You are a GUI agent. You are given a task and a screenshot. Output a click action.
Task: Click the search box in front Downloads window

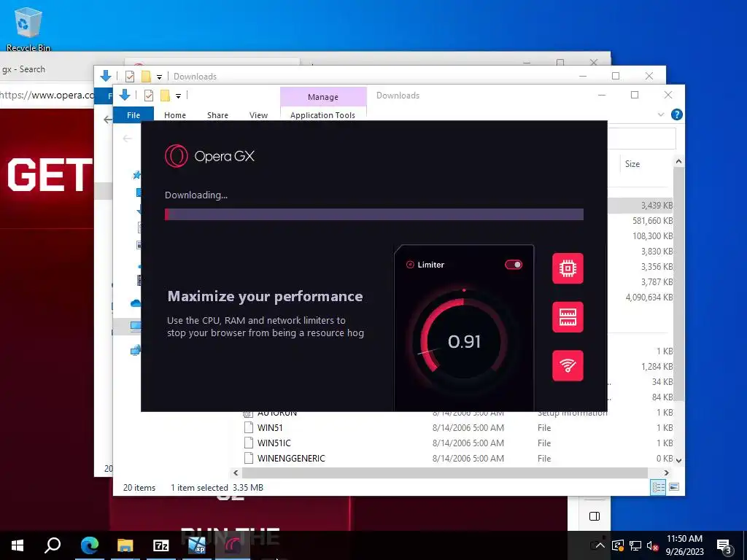[642, 139]
